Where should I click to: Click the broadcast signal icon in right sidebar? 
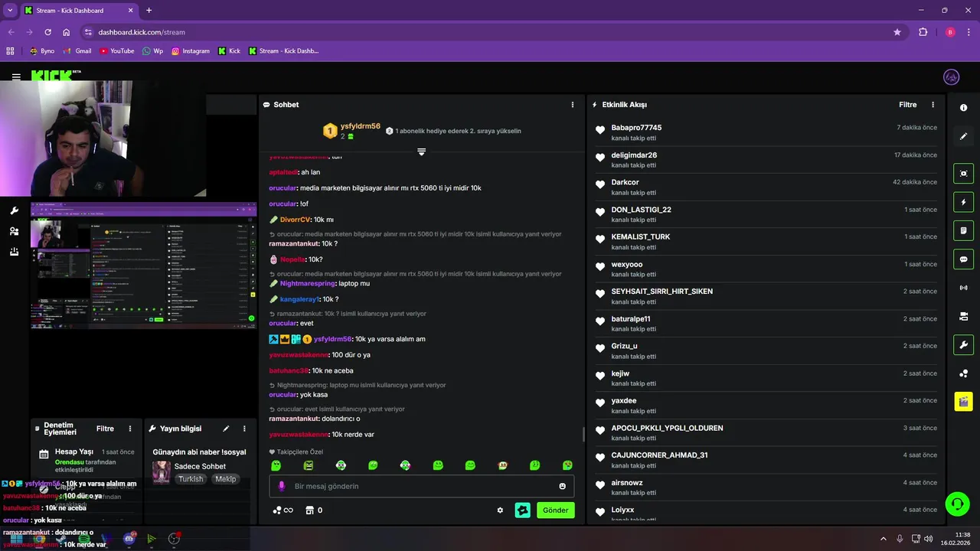(x=963, y=288)
